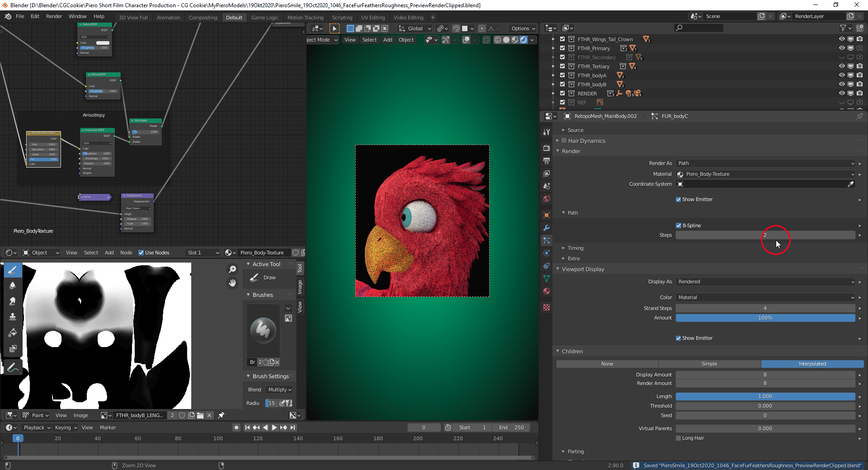868x470 pixels.
Task: Open the Texture properties checker tab
Action: 546,307
